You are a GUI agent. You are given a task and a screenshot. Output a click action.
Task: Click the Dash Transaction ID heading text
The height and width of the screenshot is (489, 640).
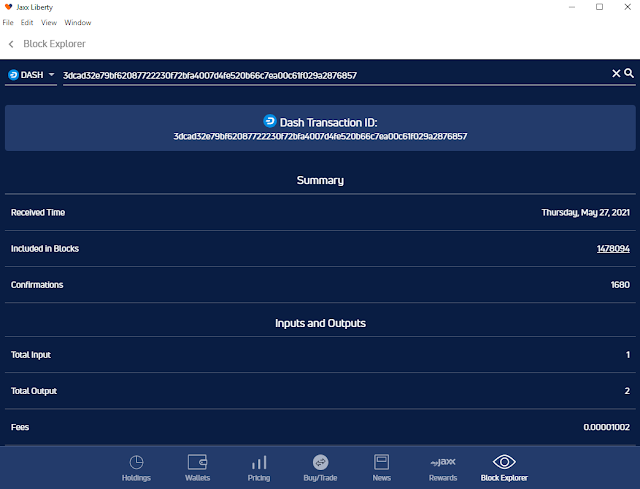point(329,122)
